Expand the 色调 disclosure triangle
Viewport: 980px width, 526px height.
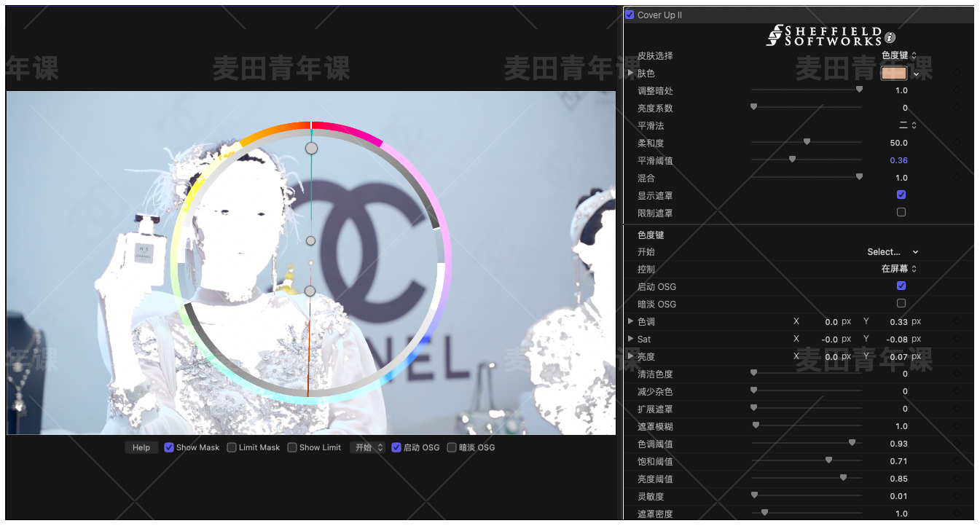click(x=631, y=321)
